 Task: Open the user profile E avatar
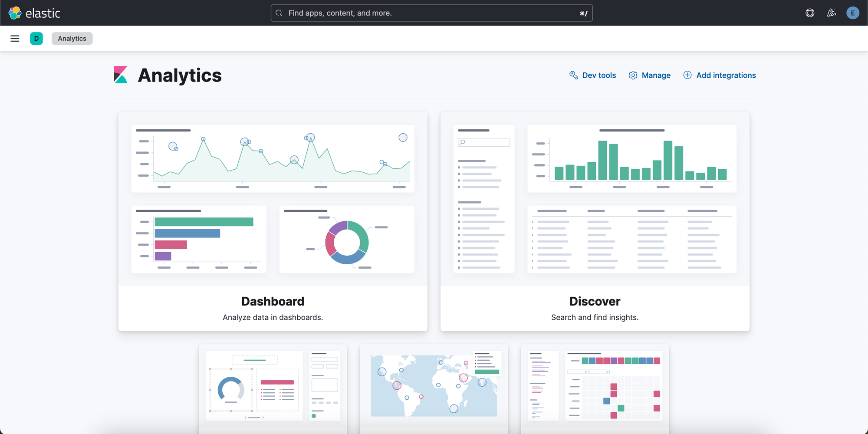[x=853, y=13]
